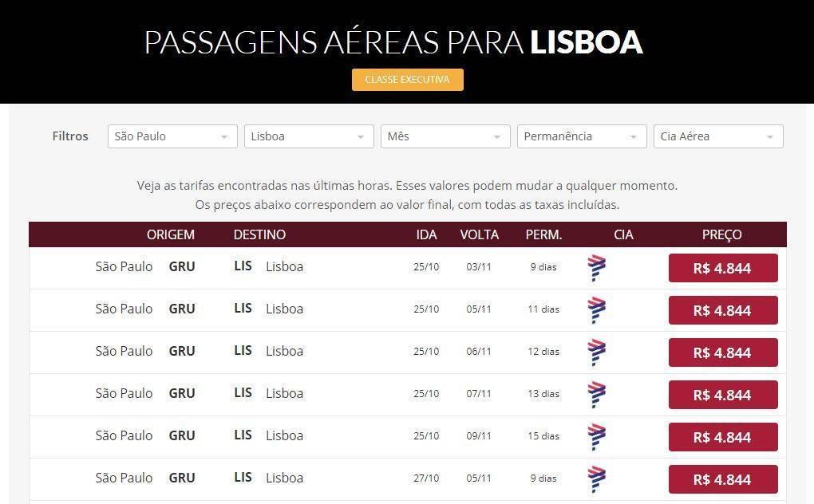Select R$ 4.844 fare for 11 dias
Image resolution: width=814 pixels, height=504 pixels.
pos(723,310)
